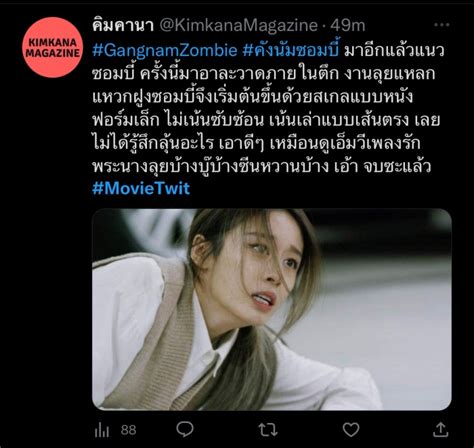Open the 49m timestamp permalink
This screenshot has width=474, height=448.
348,25
